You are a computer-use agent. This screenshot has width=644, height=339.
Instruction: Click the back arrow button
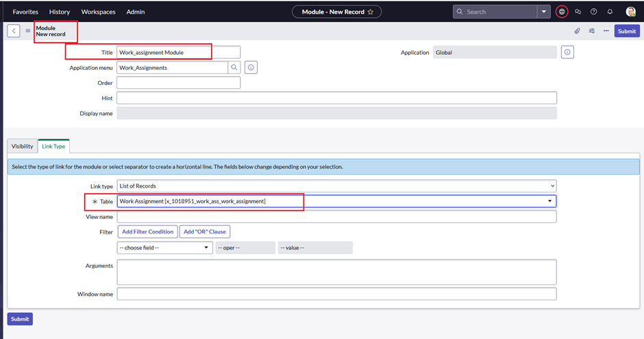[14, 31]
